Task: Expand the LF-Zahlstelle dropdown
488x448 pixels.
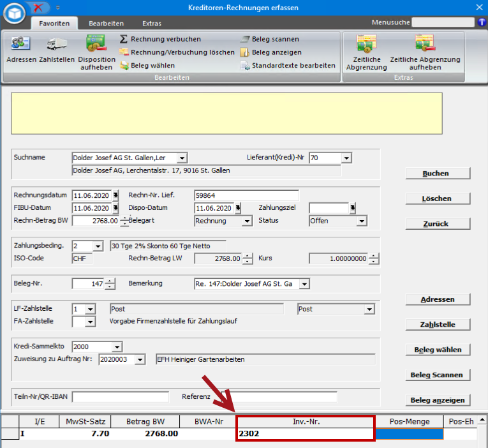Action: (x=90, y=309)
